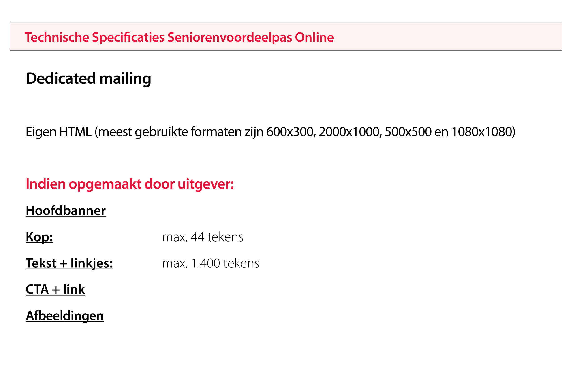Viewport: 573px width, 392px height.
Task: Click the "1080x1080" format text
Action: tap(481, 132)
